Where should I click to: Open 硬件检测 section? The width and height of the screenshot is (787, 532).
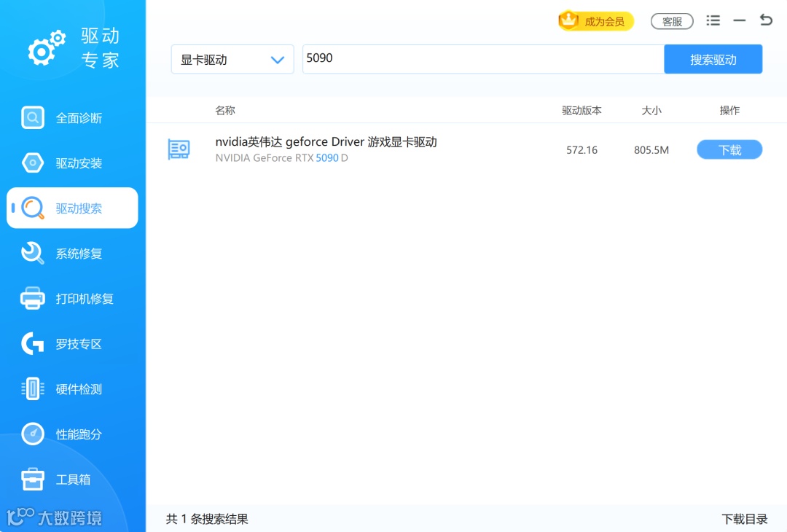click(72, 389)
